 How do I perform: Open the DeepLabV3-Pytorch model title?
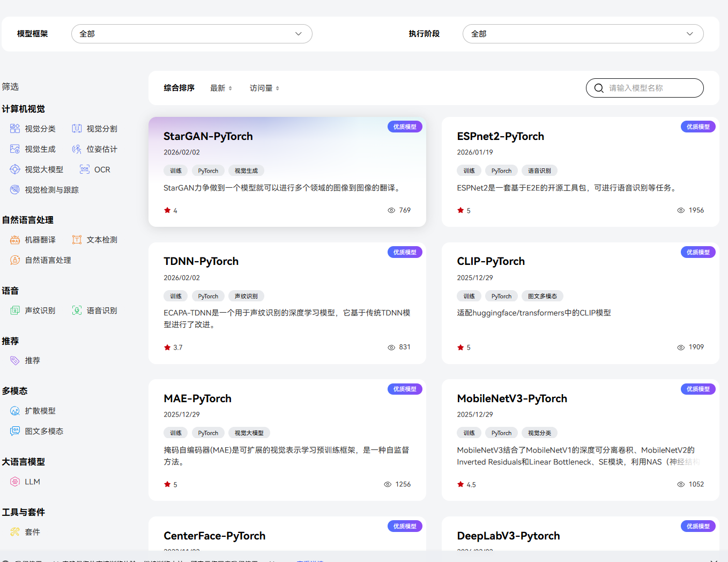coord(508,536)
